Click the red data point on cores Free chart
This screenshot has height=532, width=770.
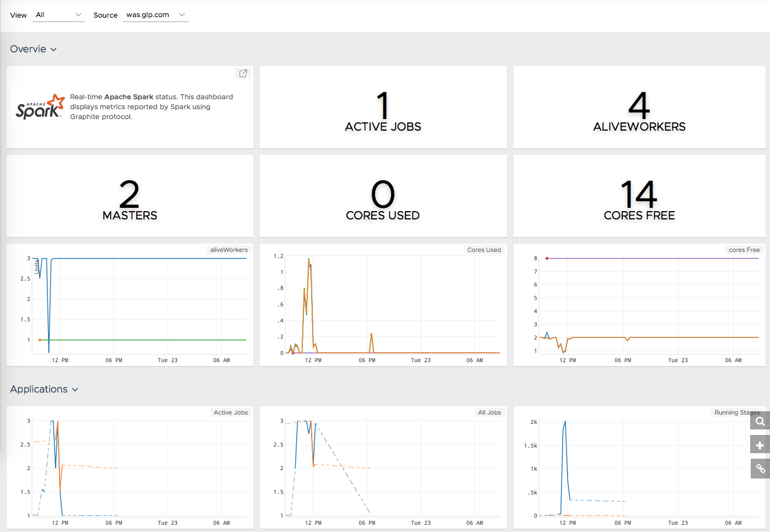click(547, 258)
